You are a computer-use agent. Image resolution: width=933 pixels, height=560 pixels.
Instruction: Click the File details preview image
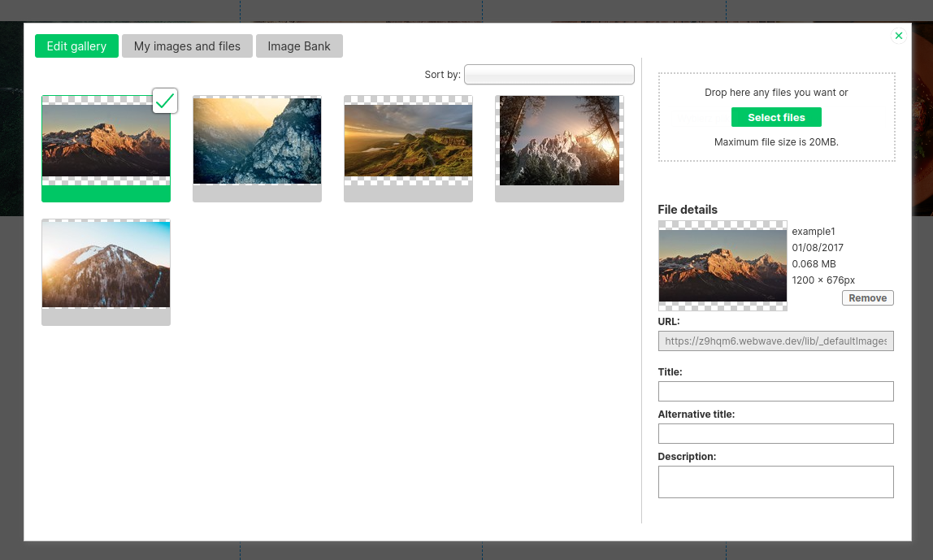[x=723, y=266]
